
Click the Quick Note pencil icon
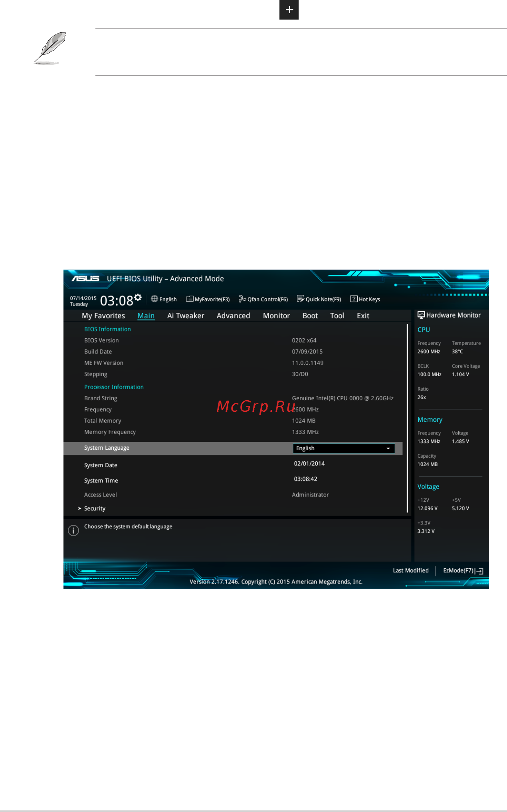click(301, 299)
